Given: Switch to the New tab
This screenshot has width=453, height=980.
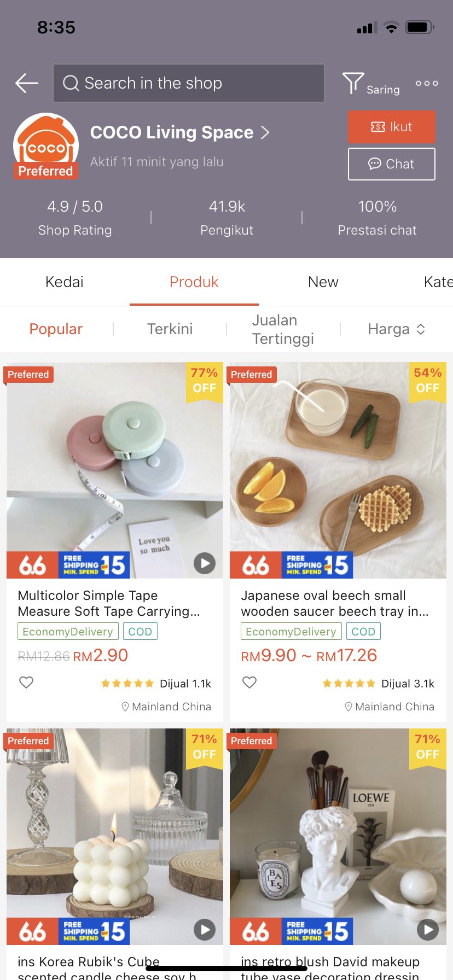Looking at the screenshot, I should tap(323, 282).
